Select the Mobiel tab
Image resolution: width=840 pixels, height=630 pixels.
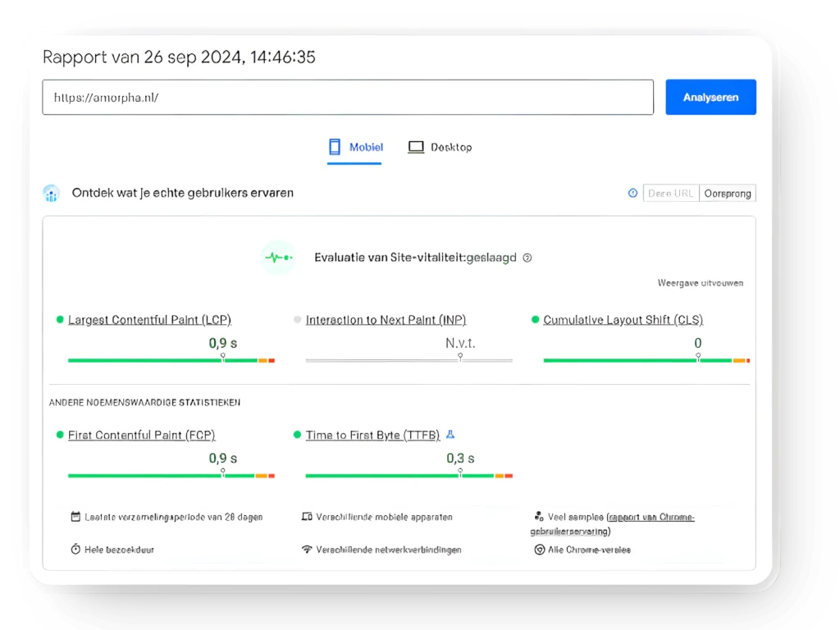tap(354, 146)
